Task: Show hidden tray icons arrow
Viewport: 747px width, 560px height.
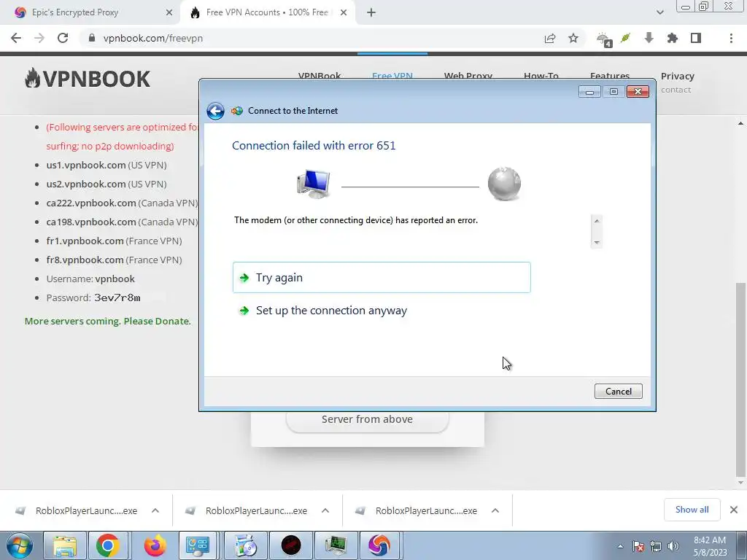Action: coord(620,546)
